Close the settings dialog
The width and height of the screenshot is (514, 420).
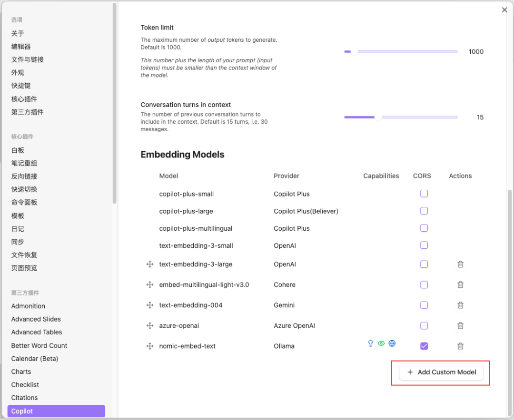click(504, 10)
